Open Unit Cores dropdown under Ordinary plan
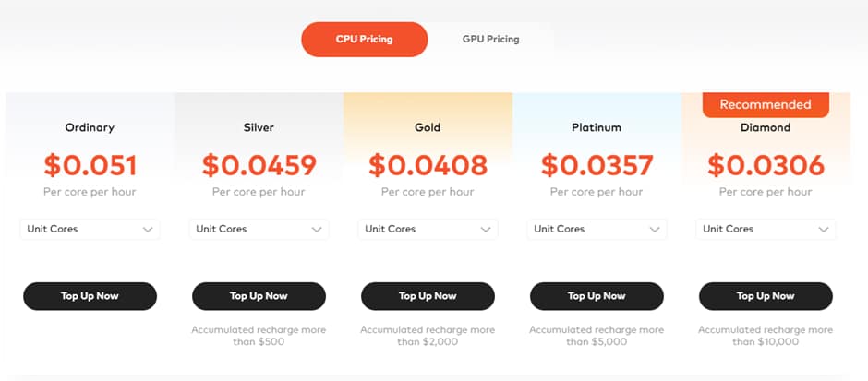The width and height of the screenshot is (868, 381). (x=90, y=229)
